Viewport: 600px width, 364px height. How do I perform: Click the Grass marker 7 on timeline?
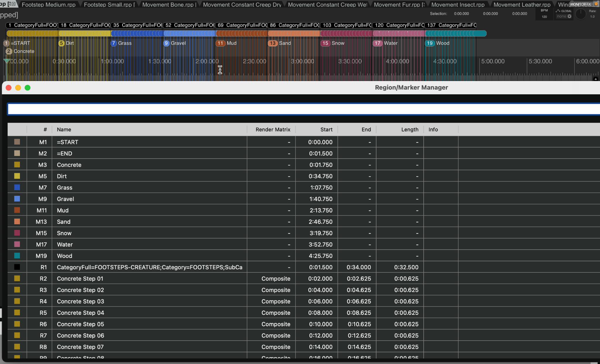click(114, 43)
